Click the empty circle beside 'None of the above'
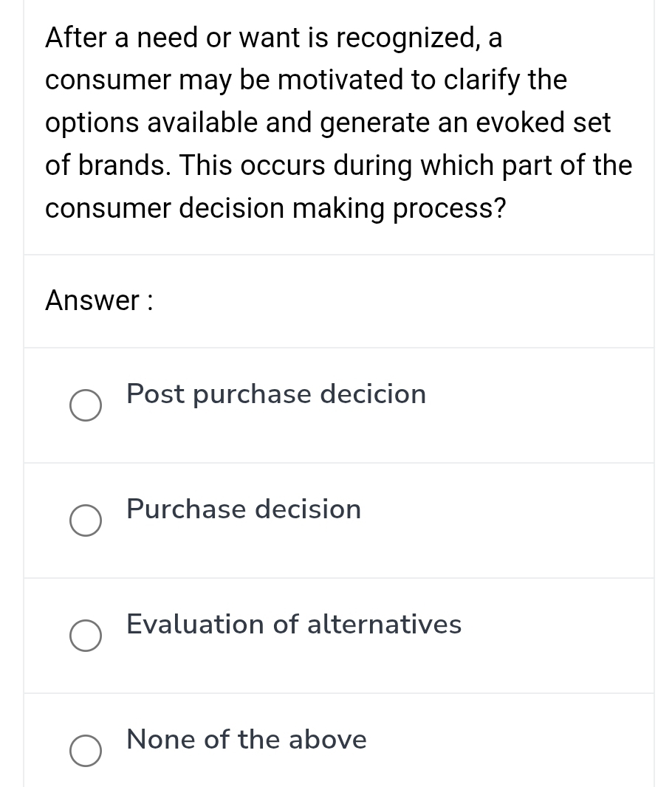Image resolution: width=672 pixels, height=787 pixels. pyautogui.click(x=86, y=751)
